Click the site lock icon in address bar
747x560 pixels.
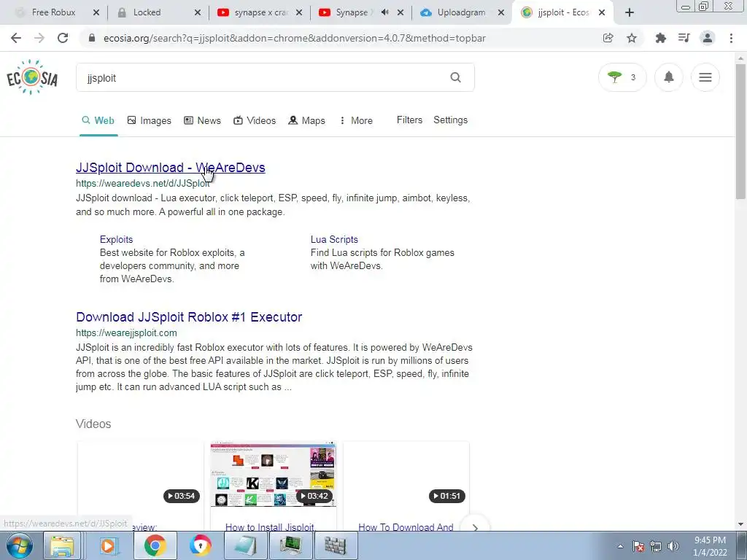[92, 38]
